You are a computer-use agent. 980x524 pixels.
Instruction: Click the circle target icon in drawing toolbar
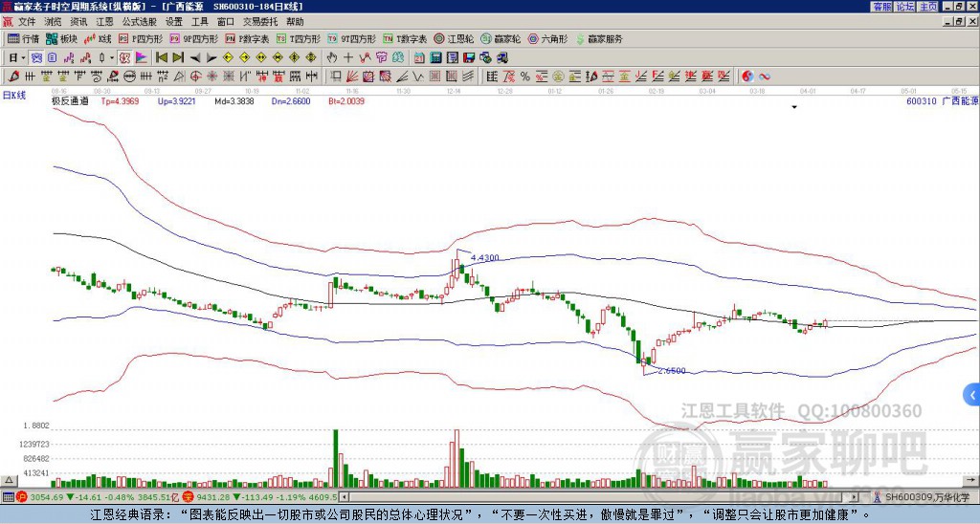pyautogui.click(x=195, y=76)
